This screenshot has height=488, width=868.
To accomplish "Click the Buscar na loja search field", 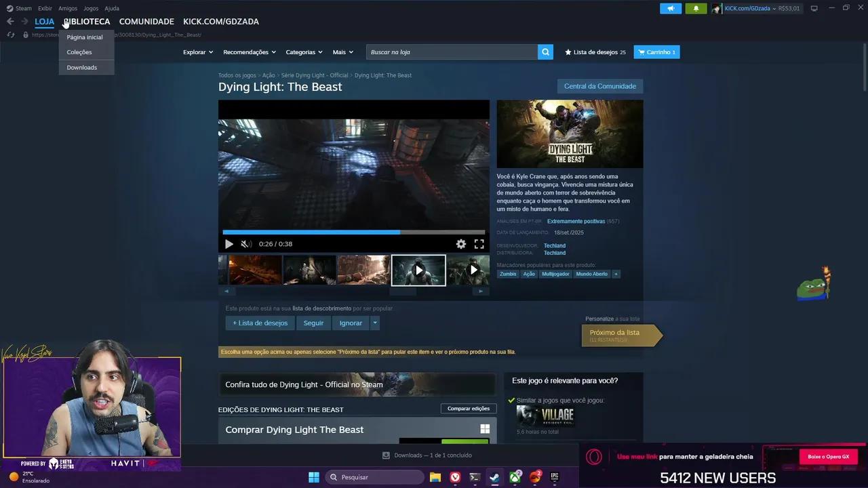I will (x=452, y=52).
